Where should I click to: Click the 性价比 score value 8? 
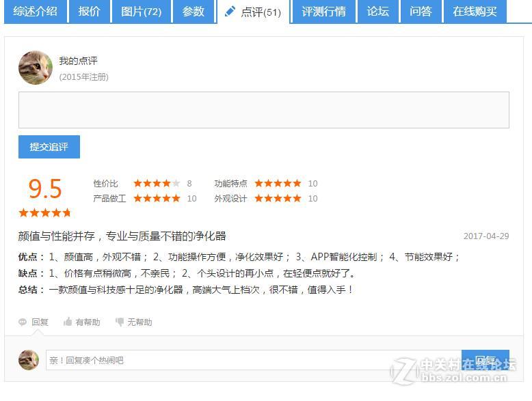tap(189, 183)
